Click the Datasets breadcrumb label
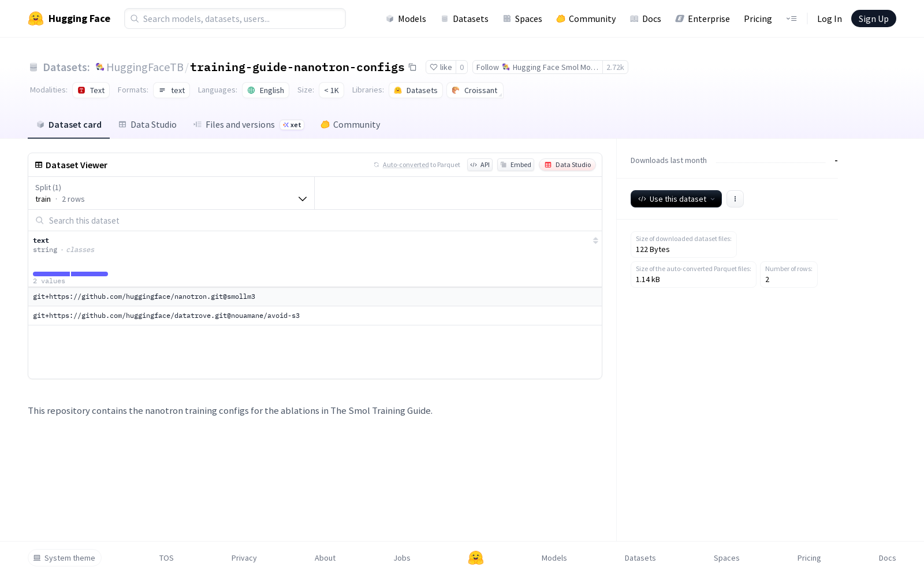 pos(66,67)
